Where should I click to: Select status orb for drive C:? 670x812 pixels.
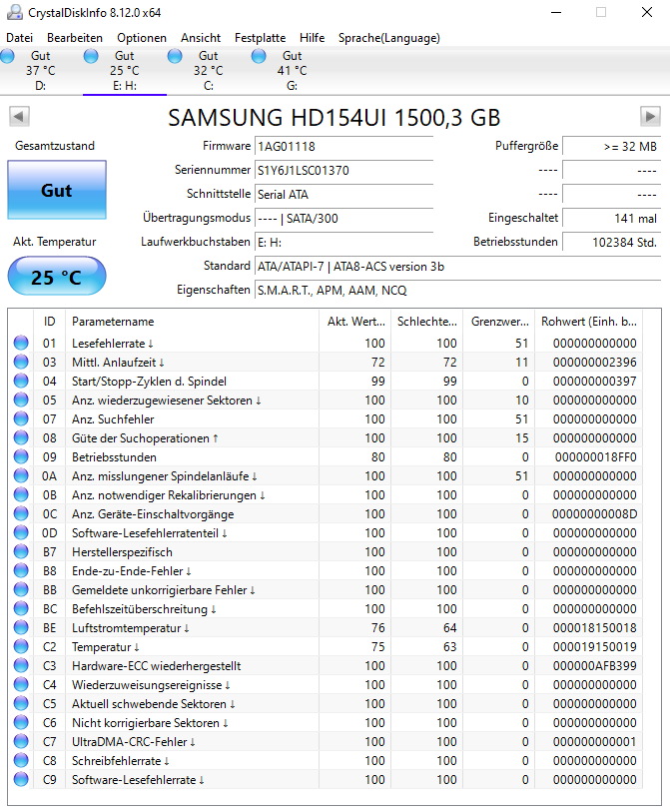175,56
